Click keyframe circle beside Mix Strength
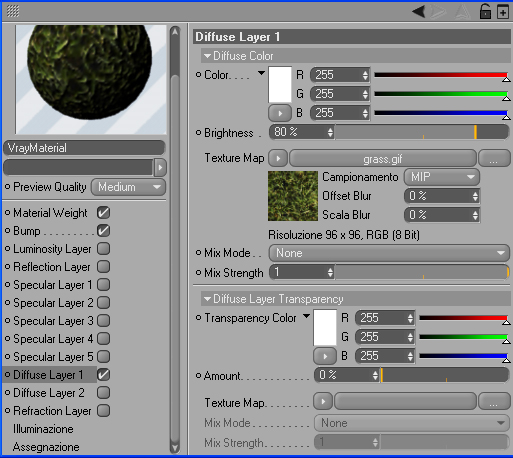Screen dimensions: 513x458 tap(198, 273)
